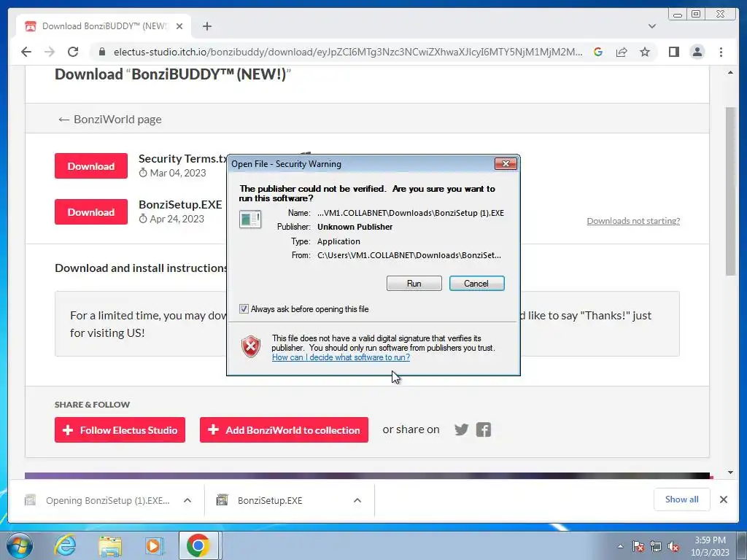Close the Download BonziBUDDY tab
This screenshot has width=747, height=560.
point(179,26)
